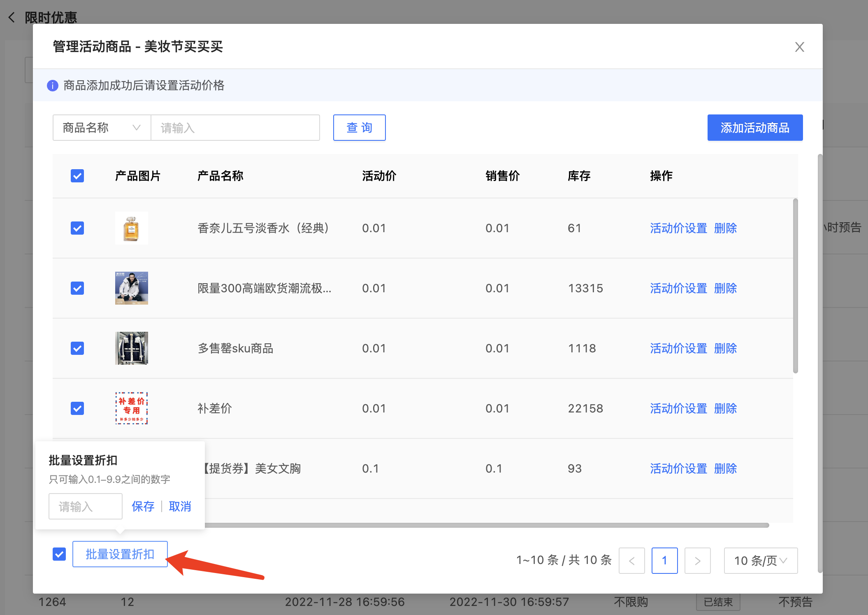868x615 pixels.
Task: Click the 销售价 column header
Action: click(x=502, y=176)
